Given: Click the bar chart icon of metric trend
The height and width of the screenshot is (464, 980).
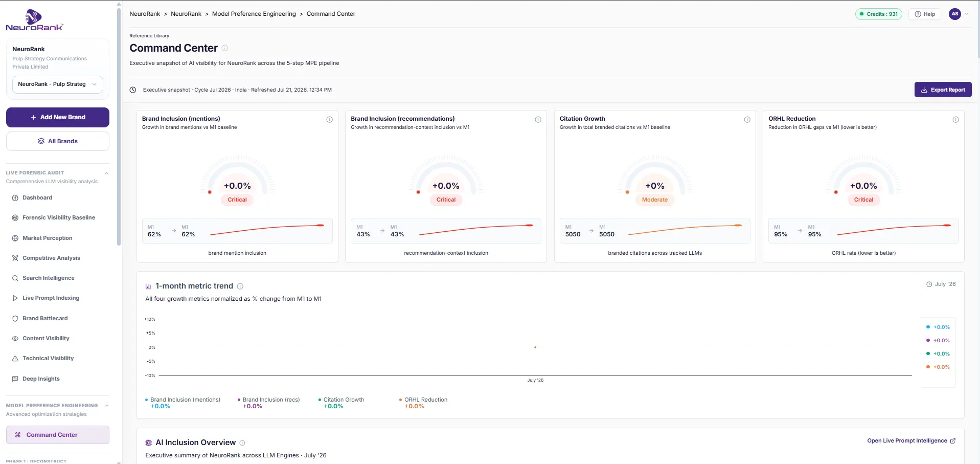Looking at the screenshot, I should coord(149,286).
